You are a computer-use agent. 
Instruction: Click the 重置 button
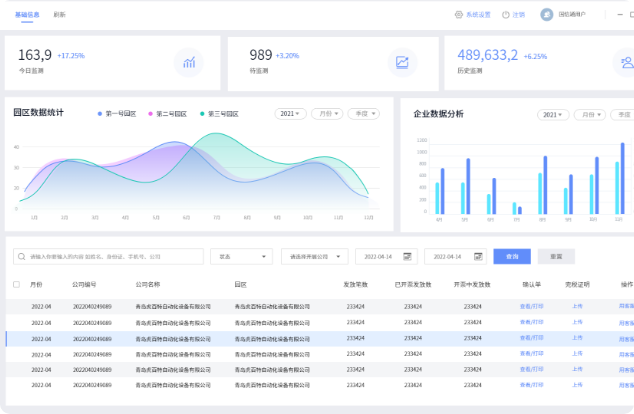click(x=556, y=257)
